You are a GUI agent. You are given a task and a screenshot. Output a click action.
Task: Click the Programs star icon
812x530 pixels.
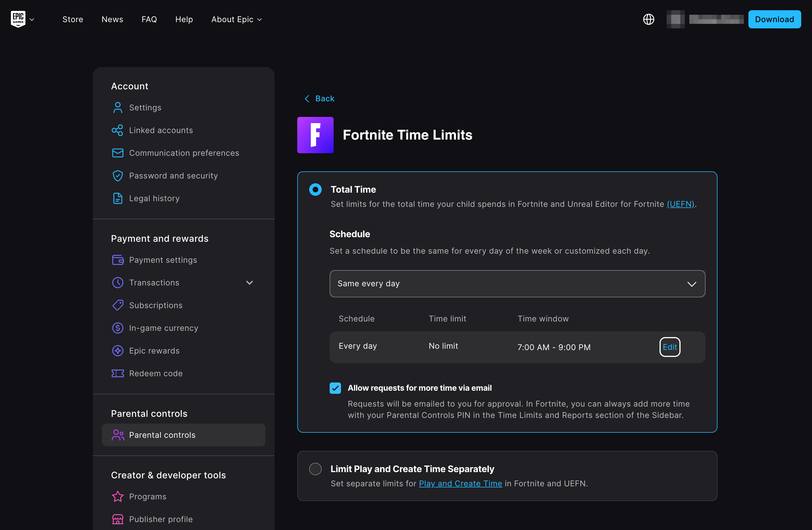click(118, 497)
